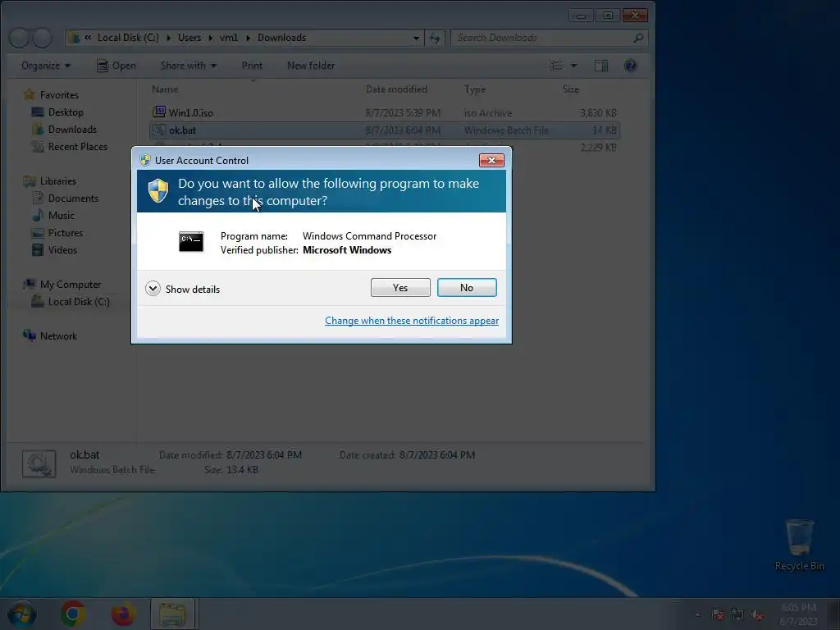Click vm1 in address breadcrumb
The width and height of the screenshot is (840, 630).
[x=229, y=38]
